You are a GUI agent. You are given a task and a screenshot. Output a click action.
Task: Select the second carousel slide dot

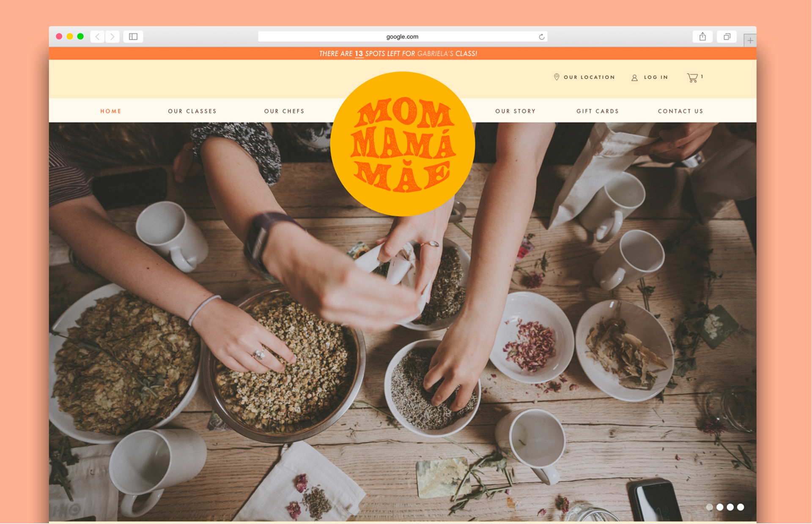tap(720, 507)
